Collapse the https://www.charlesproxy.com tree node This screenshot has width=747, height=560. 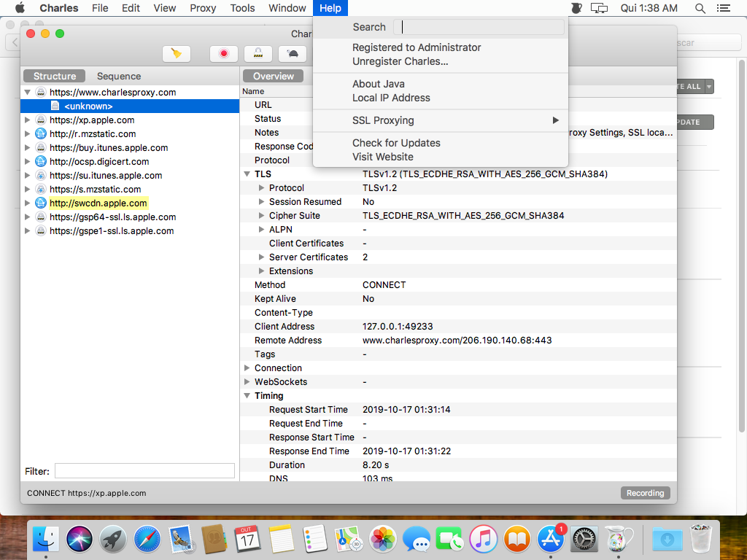point(28,93)
